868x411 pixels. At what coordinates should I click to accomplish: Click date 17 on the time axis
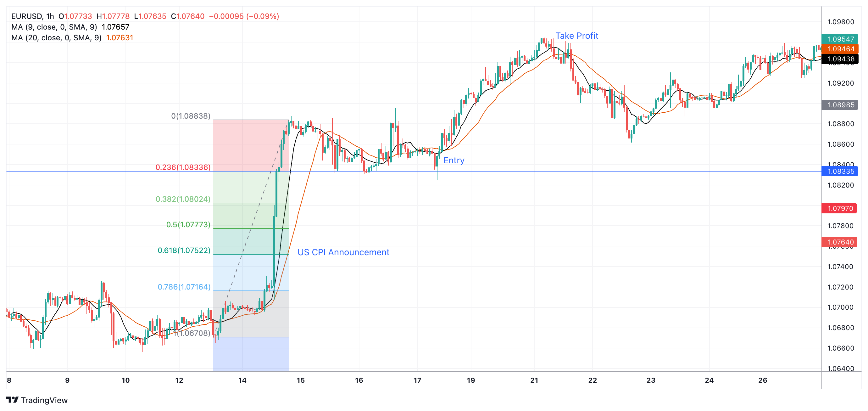[x=417, y=380]
